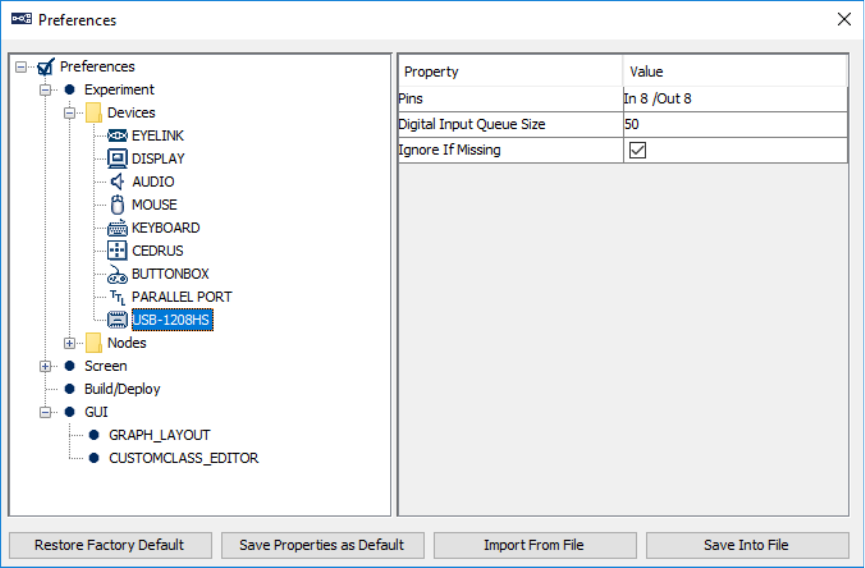Click the MOUSE device icon
Image resolution: width=865 pixels, height=568 pixels.
[117, 205]
